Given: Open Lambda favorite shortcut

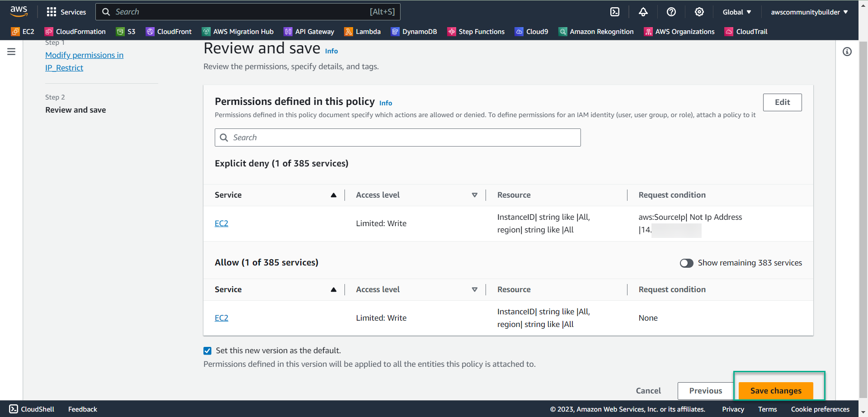Looking at the screenshot, I should (363, 32).
